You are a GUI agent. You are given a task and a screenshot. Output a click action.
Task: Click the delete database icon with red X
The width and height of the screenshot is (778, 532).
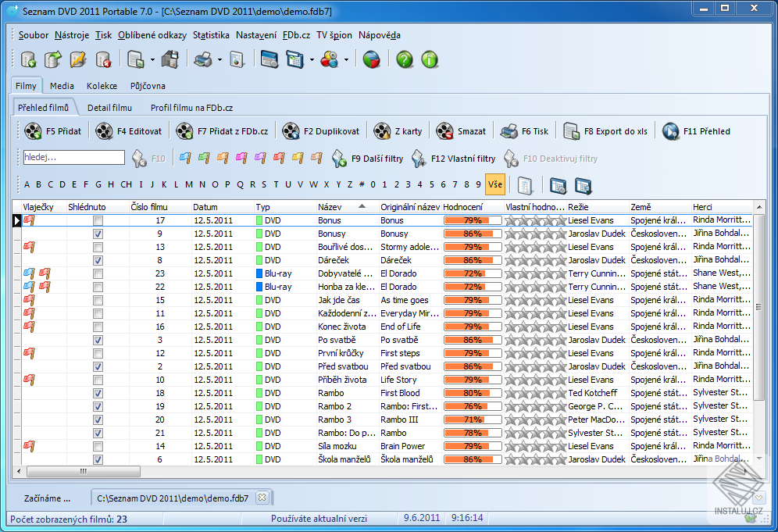103,60
